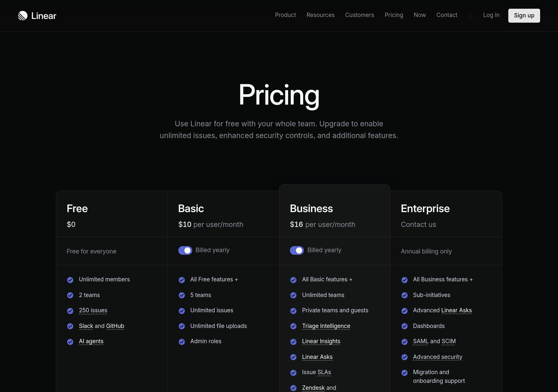558x392 pixels.
Task: Click the checkmark beside Triage Intelligence
Action: [x=293, y=326]
